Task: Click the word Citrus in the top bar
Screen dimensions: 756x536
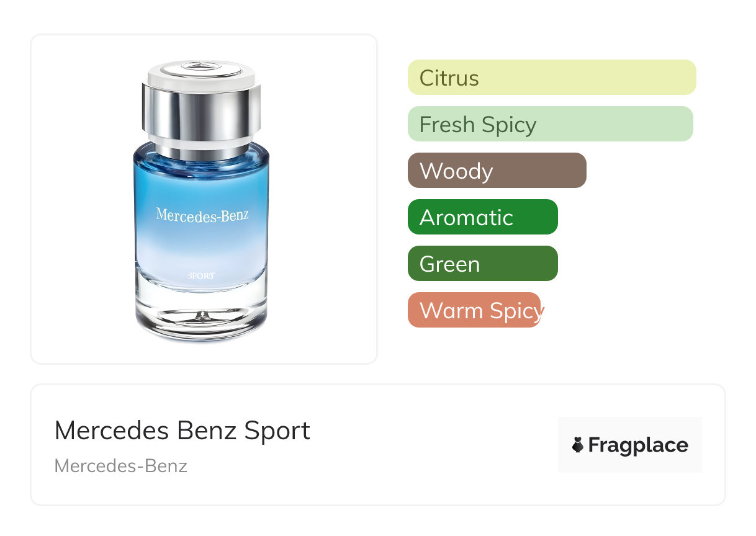Action: coord(449,78)
